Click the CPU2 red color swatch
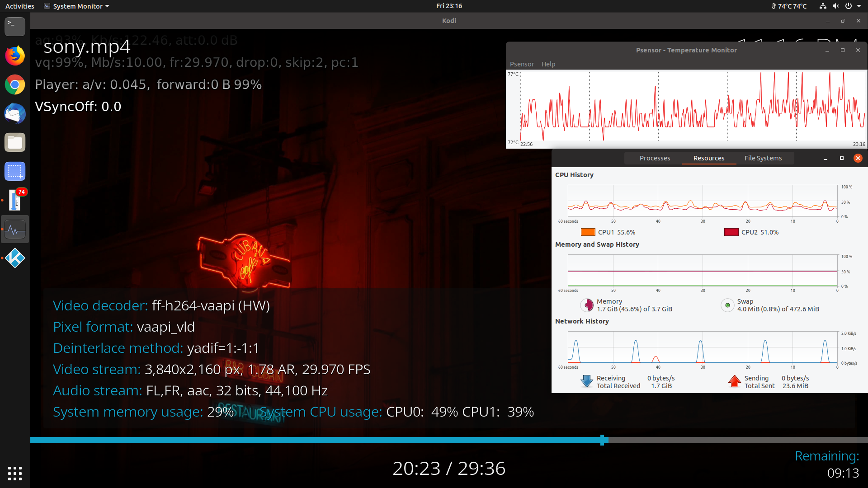This screenshot has width=868, height=488. [x=731, y=232]
